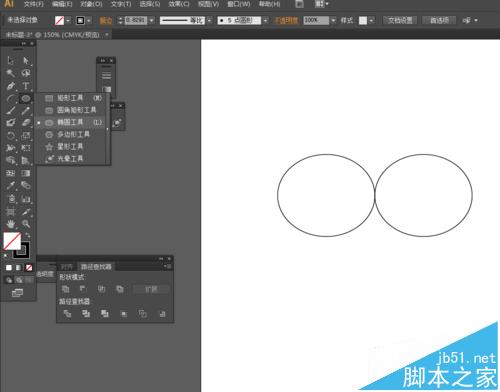The image size is (500, 392).
Task: Click Outline in Pathfinder row
Action: [143, 314]
